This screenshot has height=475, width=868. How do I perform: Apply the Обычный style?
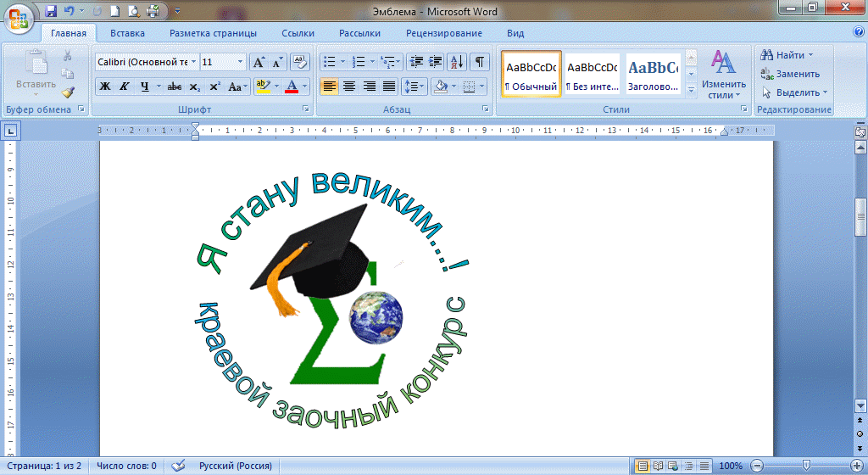pos(531,74)
